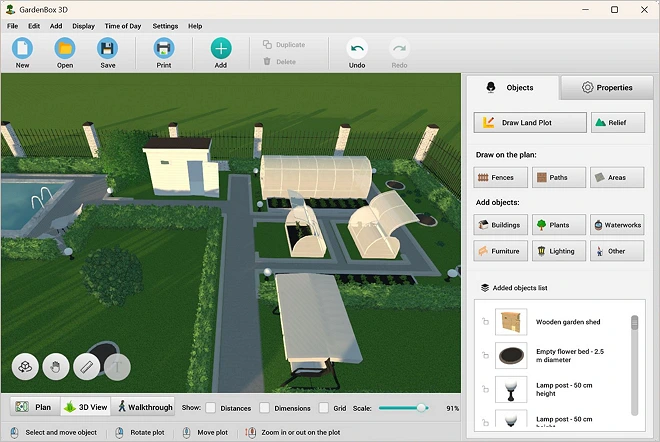The width and height of the screenshot is (660, 442).
Task: Open the Buildings object catalog
Action: pos(500,225)
